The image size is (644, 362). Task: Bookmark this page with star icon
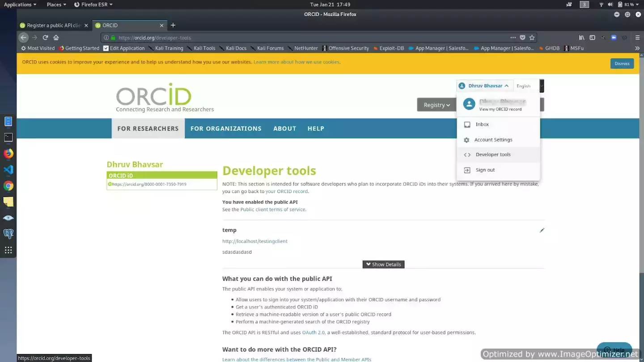point(532,38)
